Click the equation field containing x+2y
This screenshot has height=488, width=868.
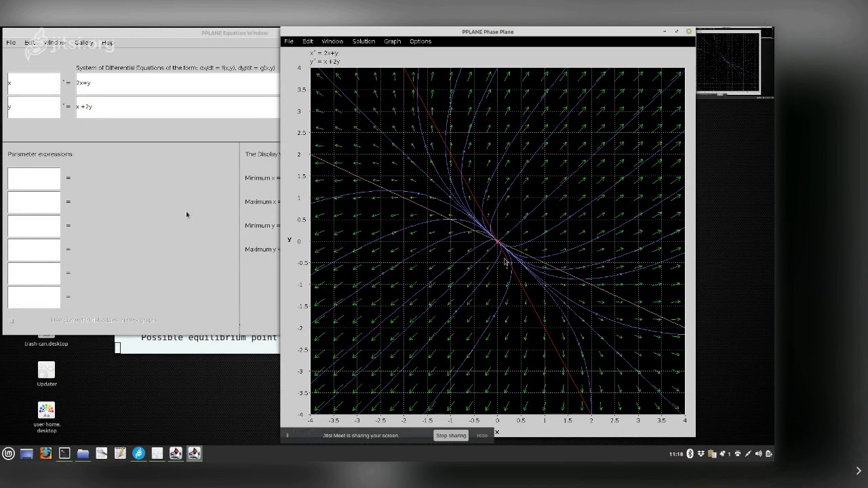[177, 106]
